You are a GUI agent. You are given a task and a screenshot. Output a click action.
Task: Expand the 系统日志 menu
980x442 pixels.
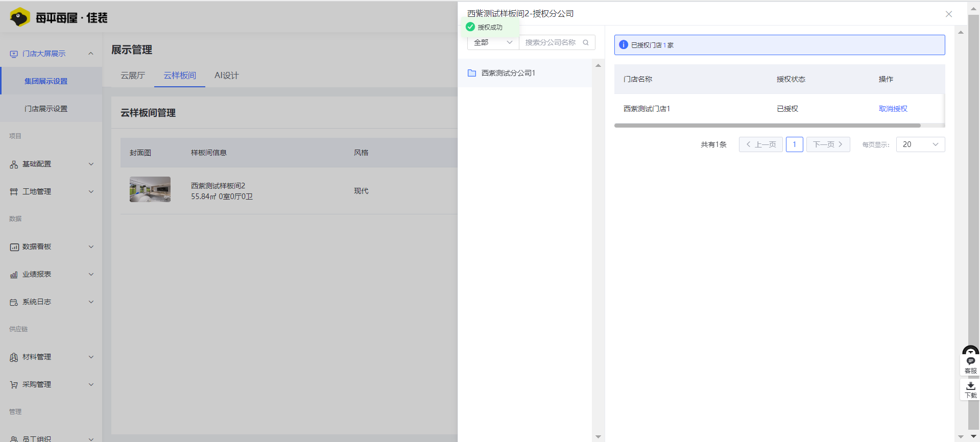(91, 302)
